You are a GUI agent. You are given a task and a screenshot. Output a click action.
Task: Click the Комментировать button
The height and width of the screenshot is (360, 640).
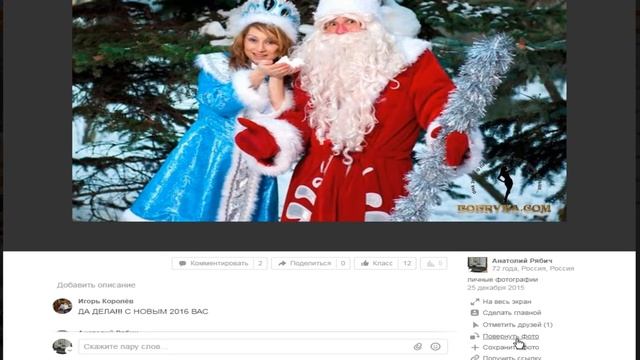pos(220,263)
